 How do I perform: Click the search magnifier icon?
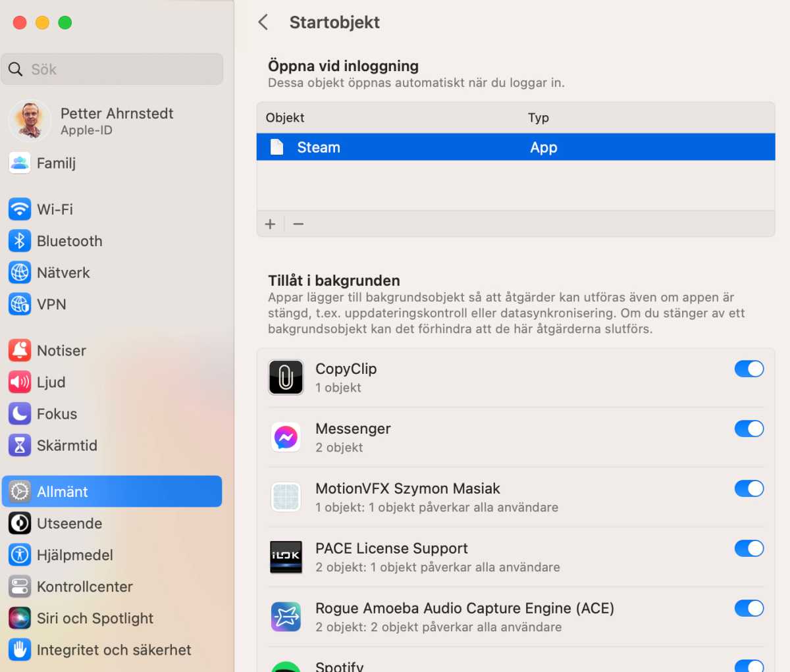(x=16, y=69)
